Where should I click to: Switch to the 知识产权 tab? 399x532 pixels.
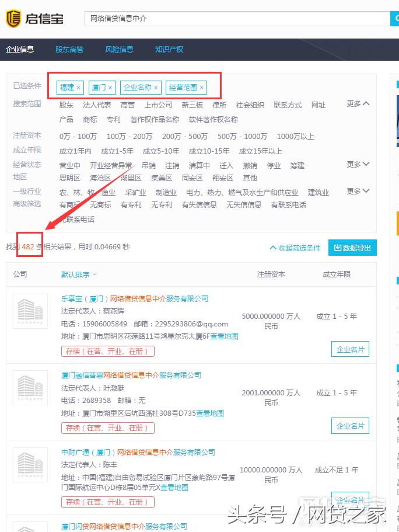[x=169, y=49]
